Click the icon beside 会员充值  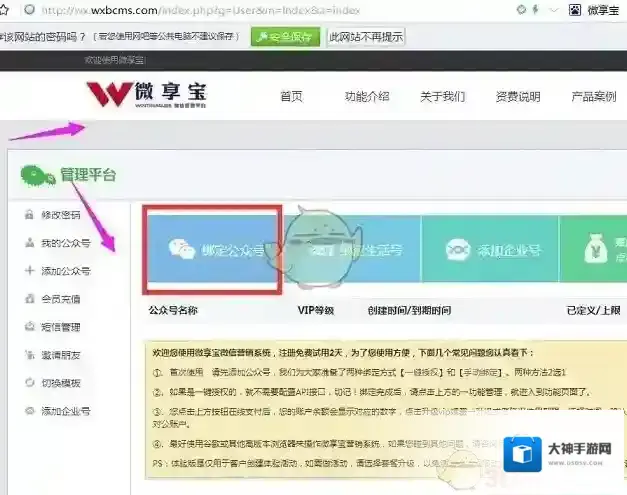point(29,298)
